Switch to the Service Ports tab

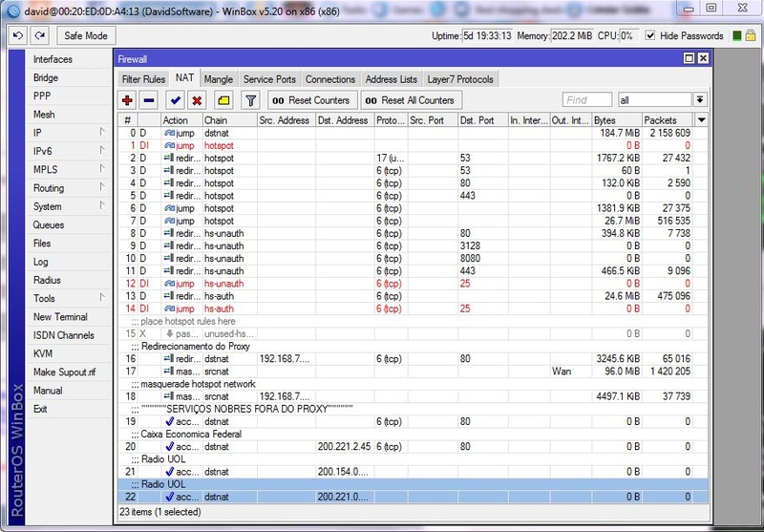(269, 79)
